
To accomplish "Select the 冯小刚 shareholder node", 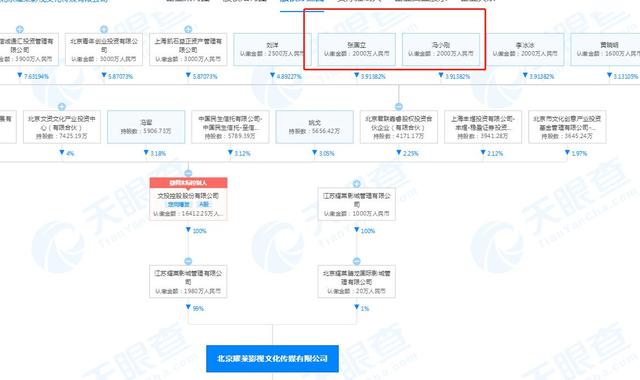I will click(x=441, y=49).
